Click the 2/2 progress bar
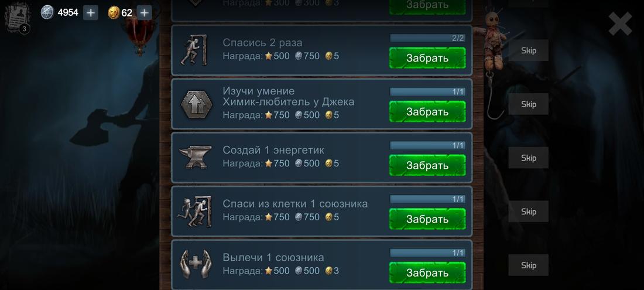The width and height of the screenshot is (644, 290). click(x=427, y=38)
